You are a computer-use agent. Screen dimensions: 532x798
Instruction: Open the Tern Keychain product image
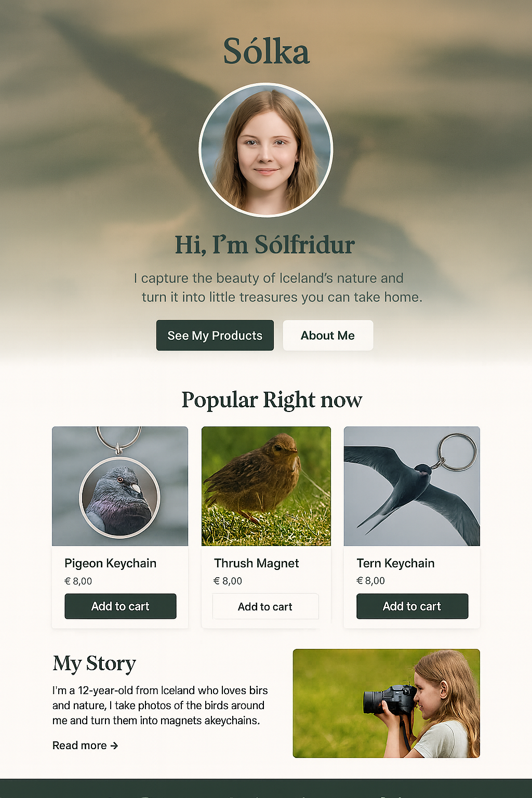pos(412,486)
